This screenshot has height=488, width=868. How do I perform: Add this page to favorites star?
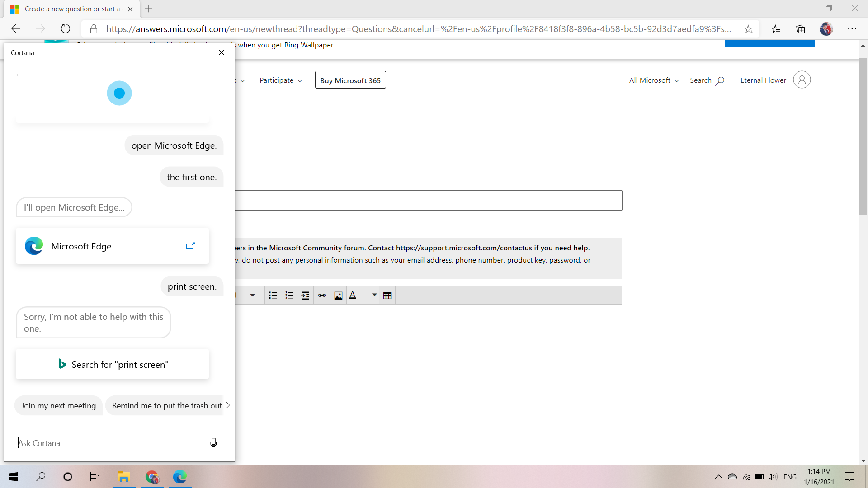pyautogui.click(x=748, y=29)
